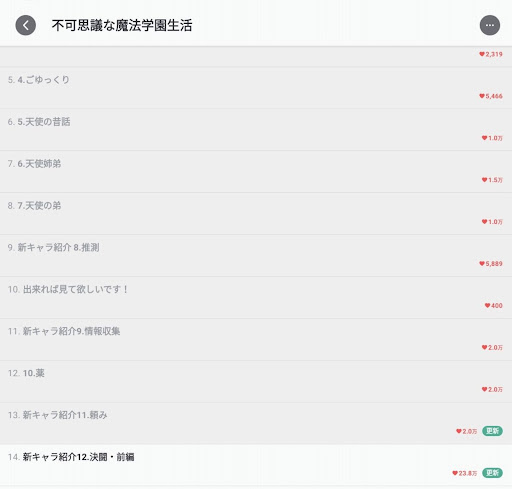The height and width of the screenshot is (489, 512).
Task: Click the 更新 badge on chapter 13
Action: pos(492,431)
